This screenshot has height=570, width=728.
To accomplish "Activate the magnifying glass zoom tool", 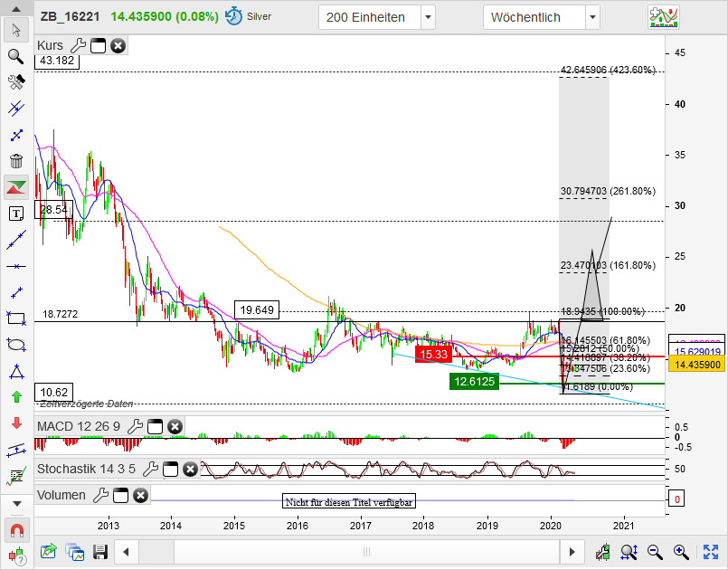I will 16,56.
